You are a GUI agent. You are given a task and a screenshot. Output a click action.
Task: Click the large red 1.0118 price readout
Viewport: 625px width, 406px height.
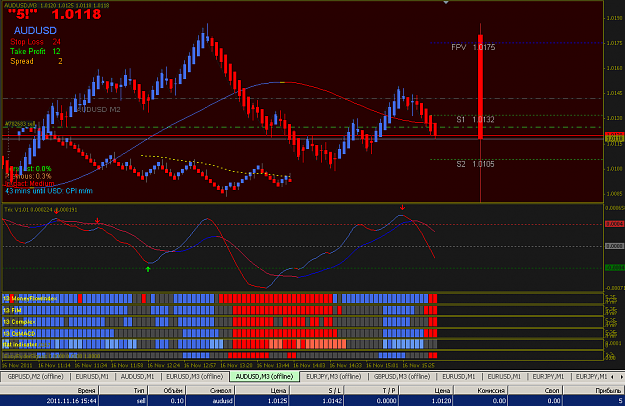tap(76, 14)
